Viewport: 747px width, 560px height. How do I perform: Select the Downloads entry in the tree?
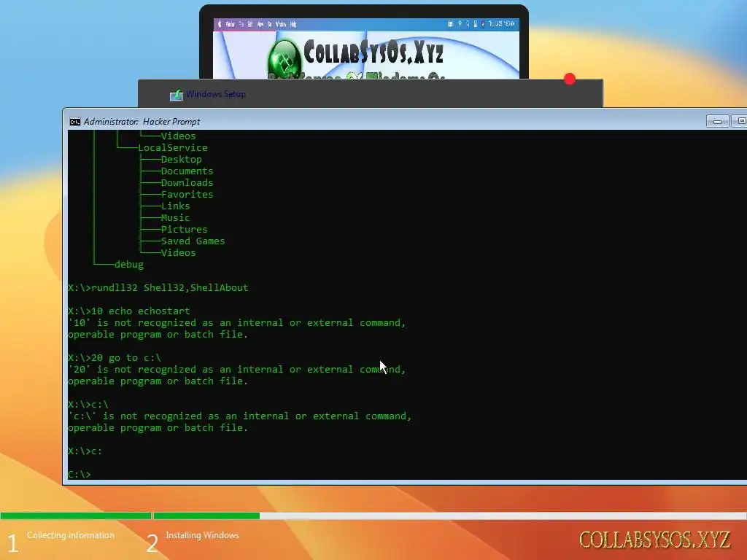tap(187, 183)
